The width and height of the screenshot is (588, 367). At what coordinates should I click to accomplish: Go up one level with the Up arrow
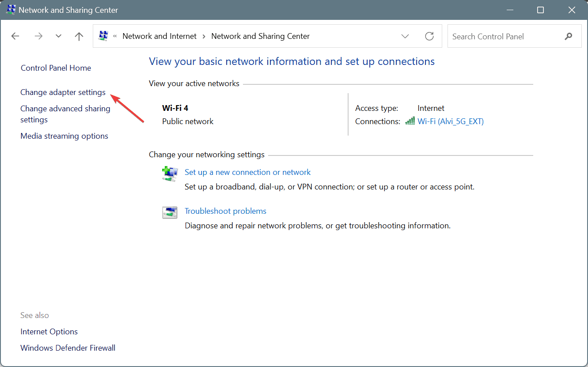[79, 36]
